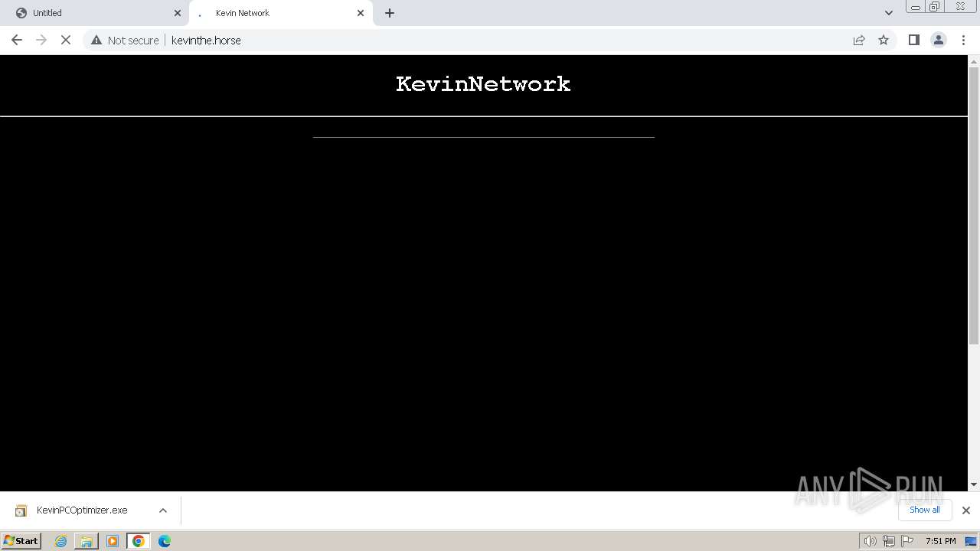Open Windows Media Player taskbar icon
The image size is (980, 551).
(x=113, y=541)
